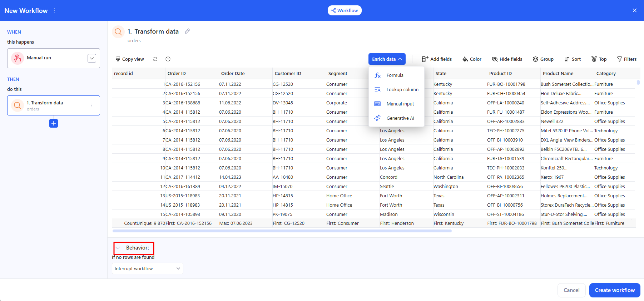
Task: Click the refresh icon beside Copy view
Action: click(x=155, y=59)
